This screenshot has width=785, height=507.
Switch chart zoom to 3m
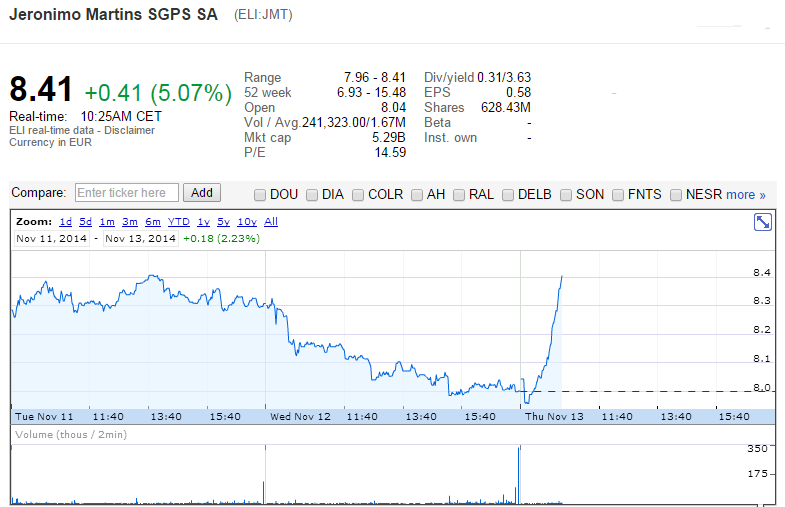tap(130, 222)
